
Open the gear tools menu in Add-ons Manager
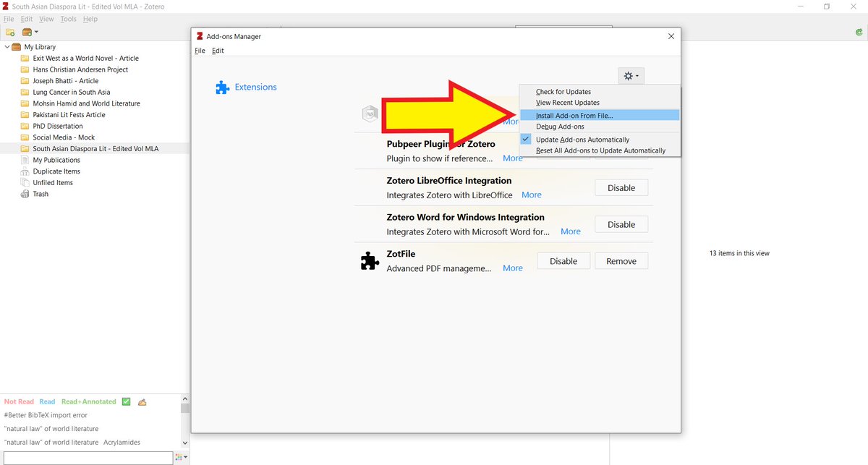629,75
